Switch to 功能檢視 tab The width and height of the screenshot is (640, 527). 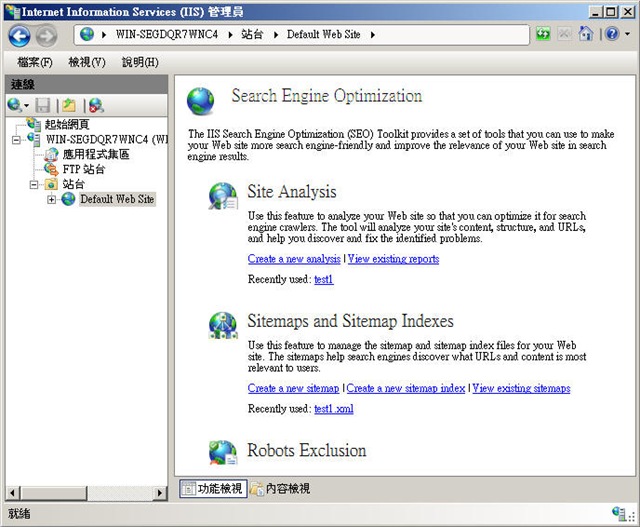click(x=213, y=488)
